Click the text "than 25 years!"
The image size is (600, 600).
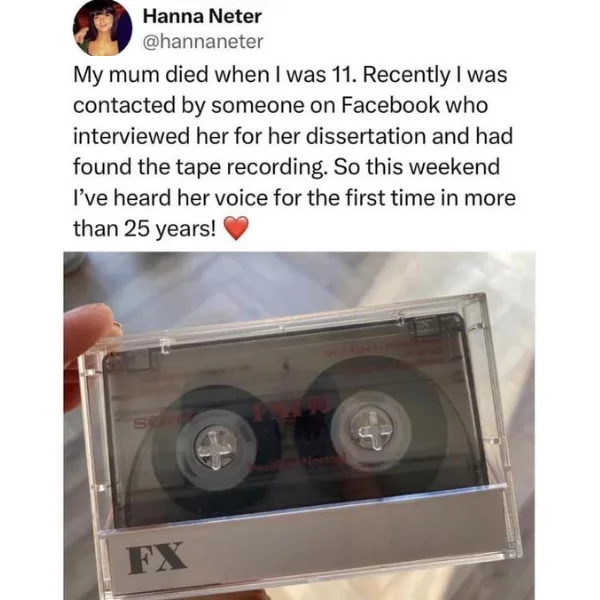(x=145, y=229)
